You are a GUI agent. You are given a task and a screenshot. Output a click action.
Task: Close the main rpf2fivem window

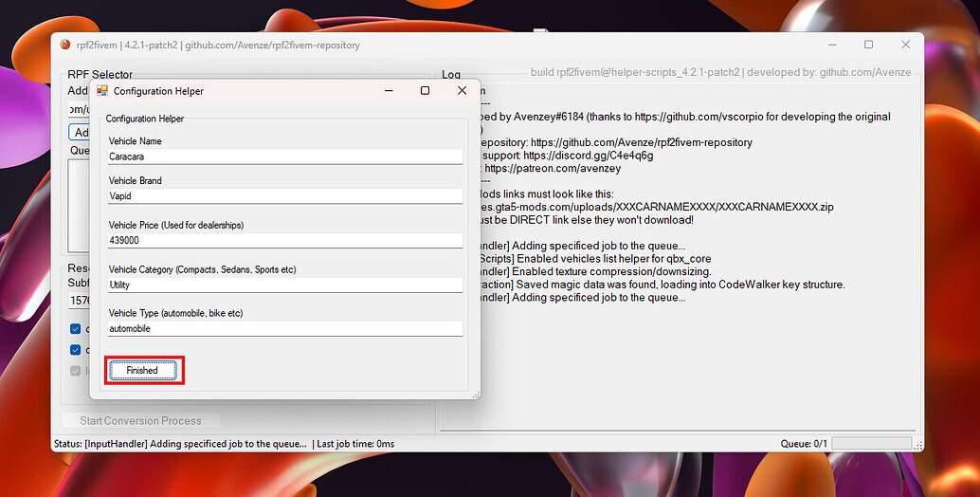(x=905, y=45)
